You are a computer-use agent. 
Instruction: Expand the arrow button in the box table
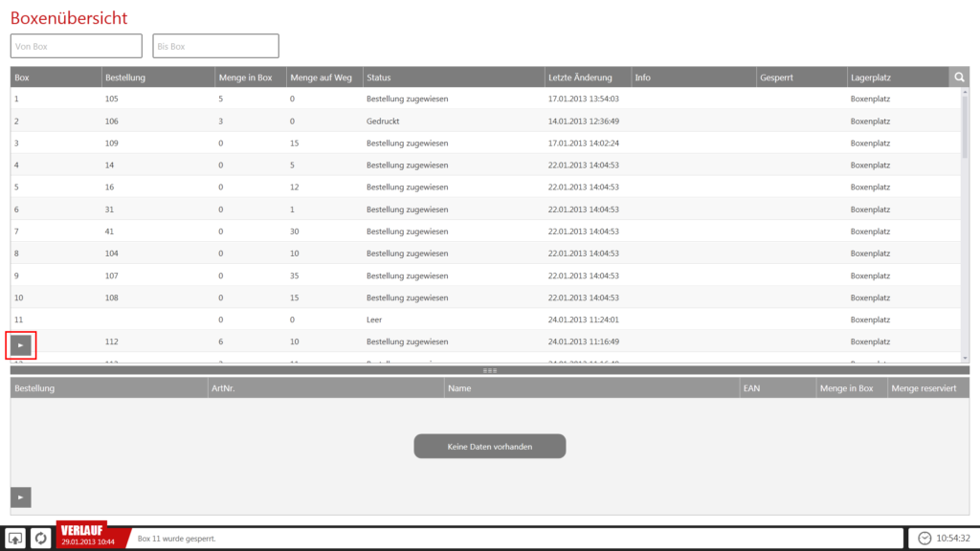point(21,342)
